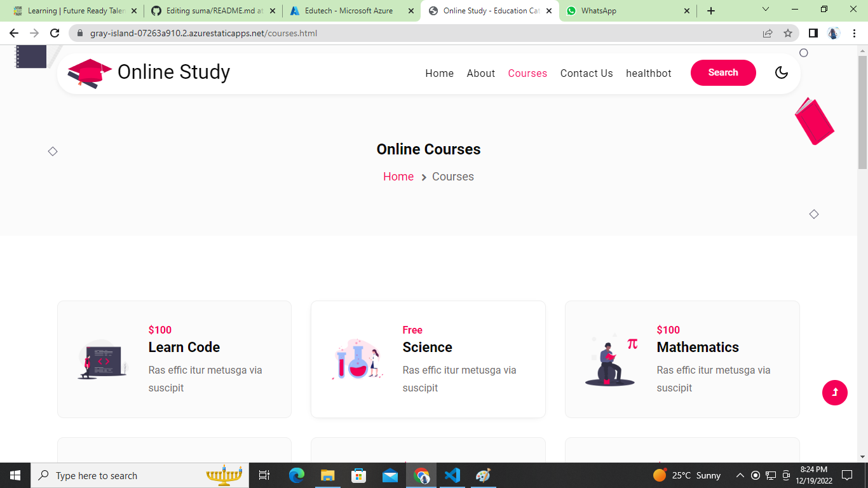This screenshot has width=868, height=488.
Task: Click the share icon in the address bar
Action: (767, 33)
